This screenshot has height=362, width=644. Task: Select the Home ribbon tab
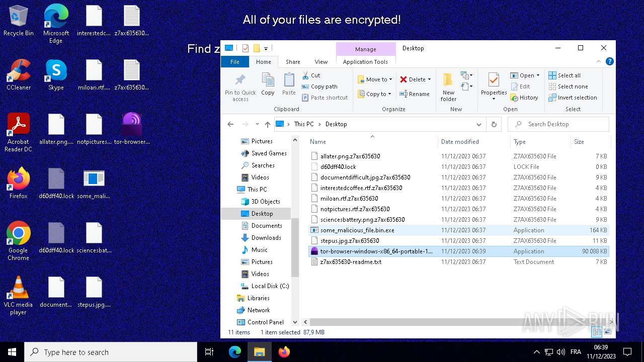coord(263,62)
